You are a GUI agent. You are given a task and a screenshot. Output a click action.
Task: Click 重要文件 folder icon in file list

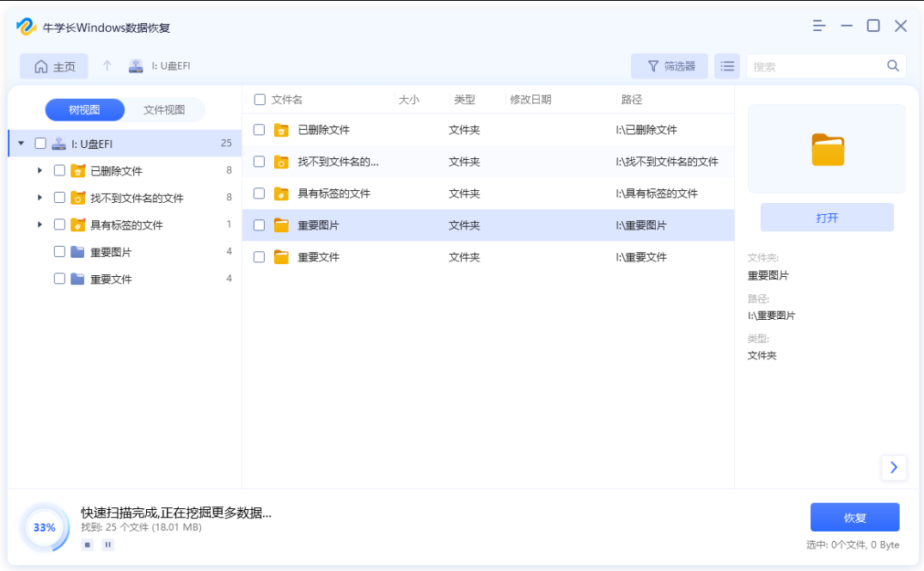pyautogui.click(x=282, y=257)
